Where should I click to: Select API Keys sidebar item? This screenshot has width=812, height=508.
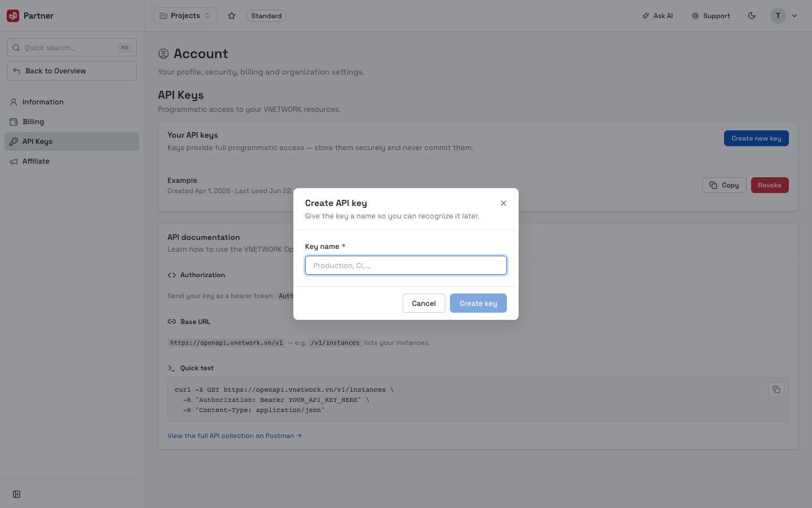pos(72,142)
